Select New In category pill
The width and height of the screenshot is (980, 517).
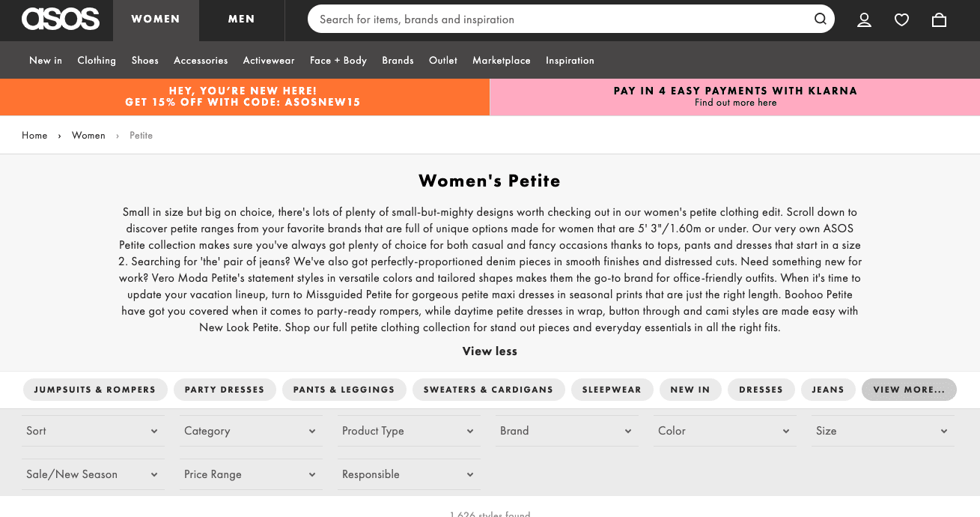pyautogui.click(x=690, y=390)
